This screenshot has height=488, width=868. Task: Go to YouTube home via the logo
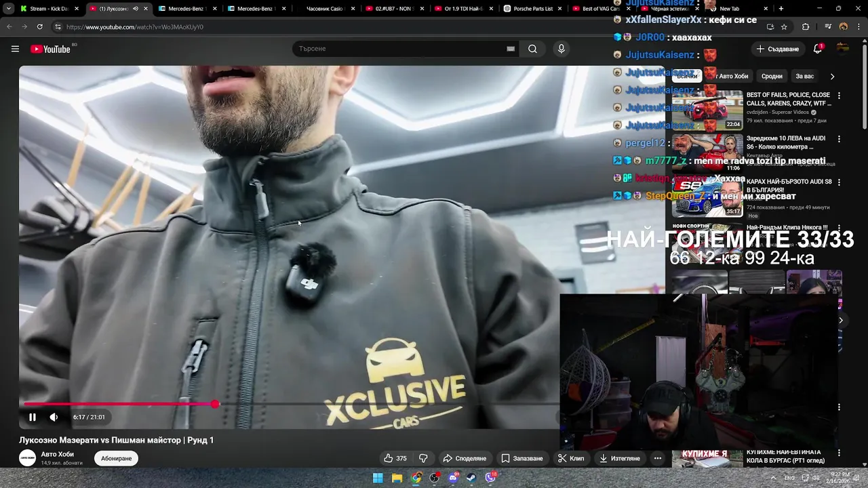(x=50, y=49)
